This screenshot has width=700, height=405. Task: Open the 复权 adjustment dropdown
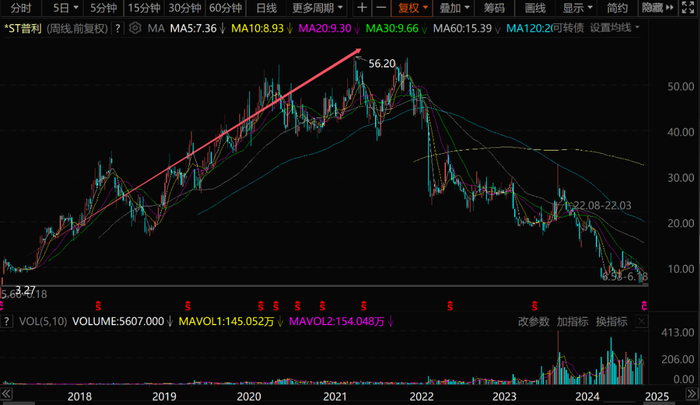(x=412, y=8)
